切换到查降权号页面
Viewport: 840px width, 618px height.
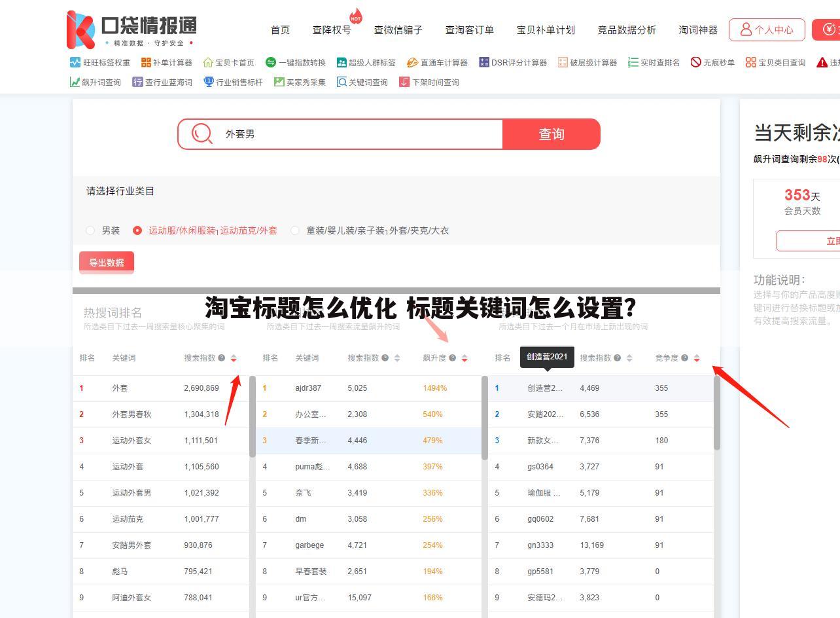pos(331,29)
